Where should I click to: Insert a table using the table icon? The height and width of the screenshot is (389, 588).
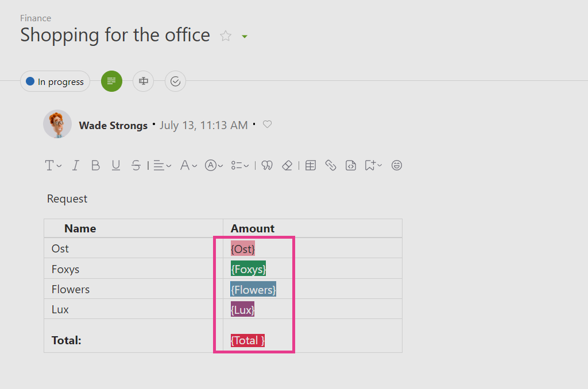[x=311, y=165]
